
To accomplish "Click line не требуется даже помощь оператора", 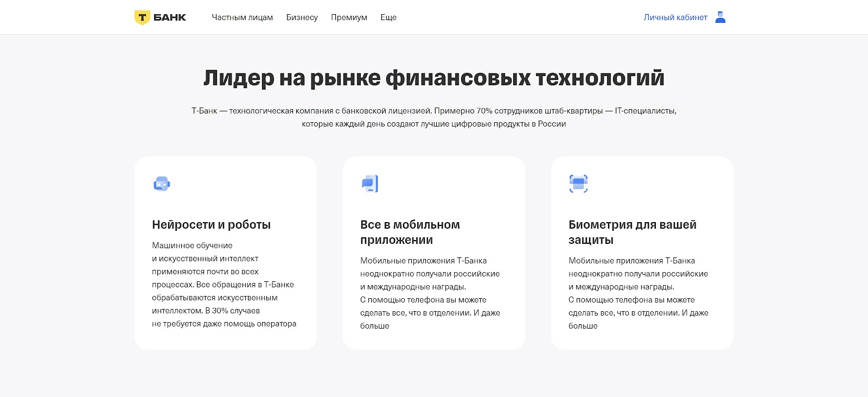I will click(224, 324).
